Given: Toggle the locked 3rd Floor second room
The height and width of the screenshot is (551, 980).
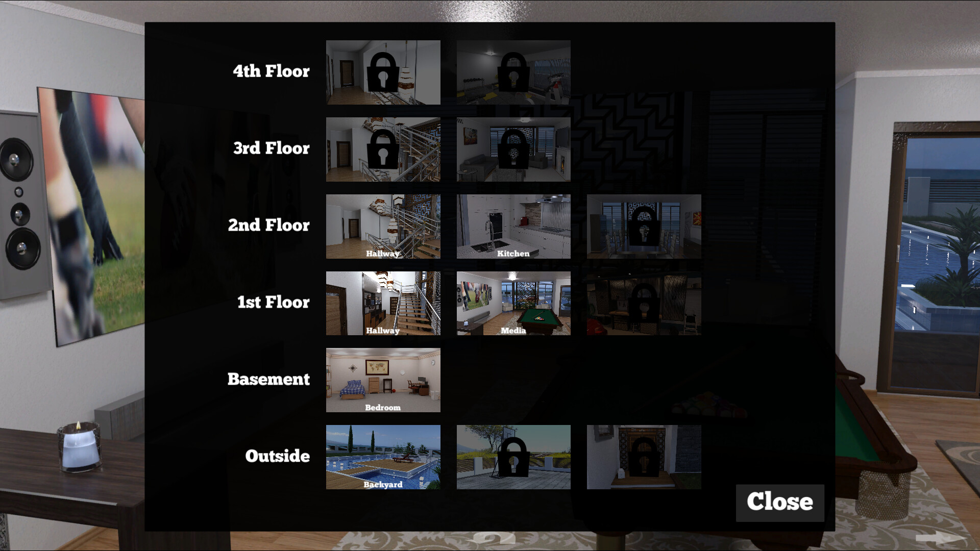Looking at the screenshot, I should (513, 148).
